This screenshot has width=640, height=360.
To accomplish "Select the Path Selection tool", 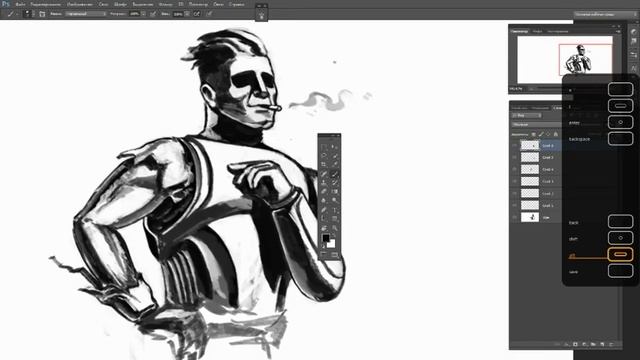I will pyautogui.click(x=323, y=219).
